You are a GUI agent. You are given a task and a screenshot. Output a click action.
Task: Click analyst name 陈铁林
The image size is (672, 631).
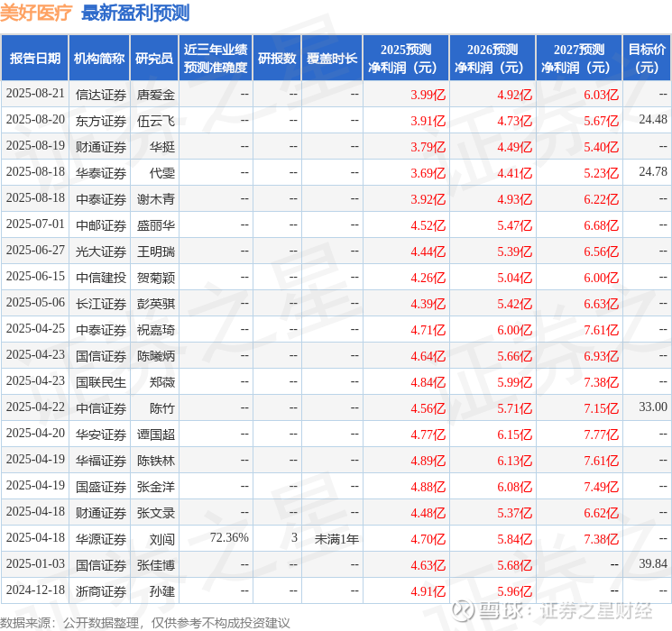(x=155, y=461)
